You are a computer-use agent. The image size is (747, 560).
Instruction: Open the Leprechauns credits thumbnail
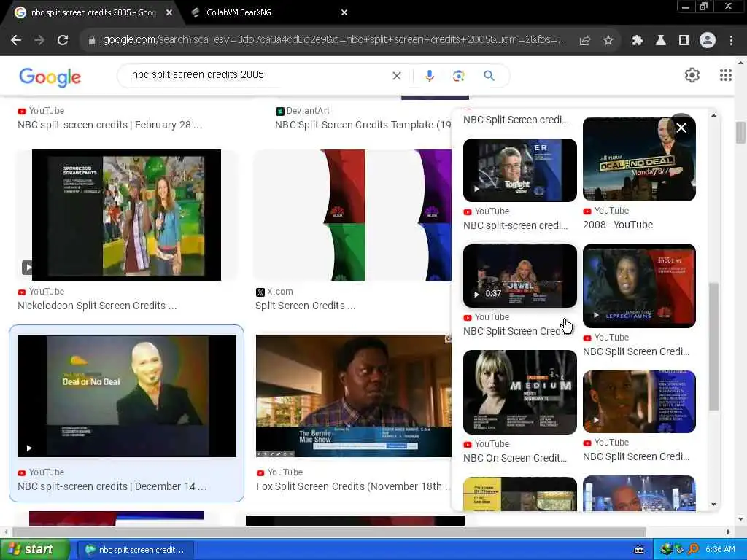tap(639, 286)
